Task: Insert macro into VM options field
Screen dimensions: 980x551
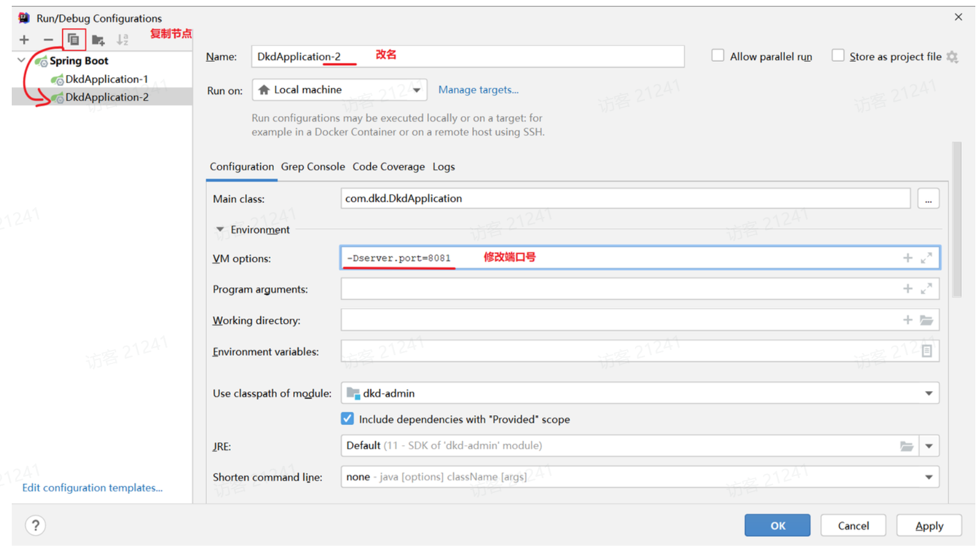Action: [908, 258]
